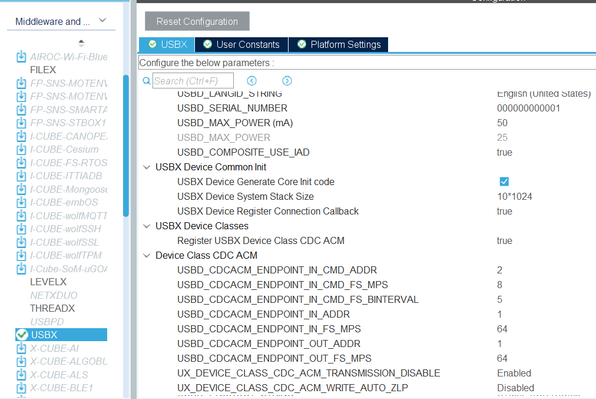The height and width of the screenshot is (399, 596).
Task: Open the User Constants tab
Action: coord(241,44)
